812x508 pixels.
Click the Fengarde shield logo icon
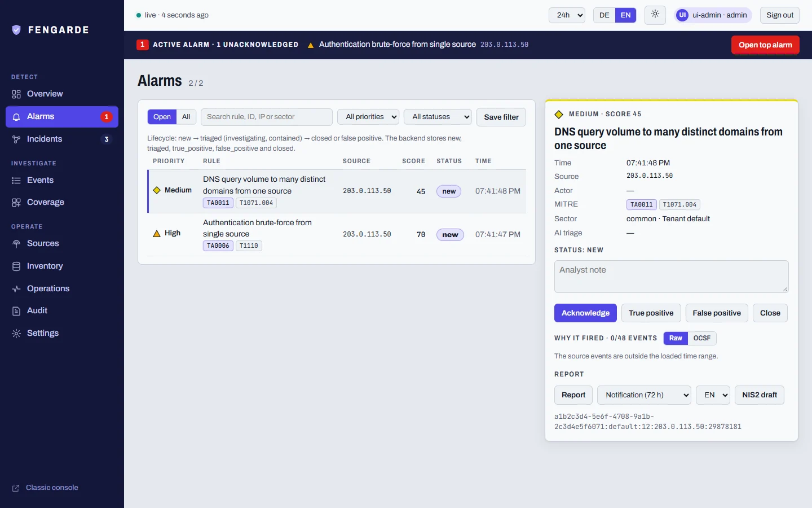click(x=16, y=30)
